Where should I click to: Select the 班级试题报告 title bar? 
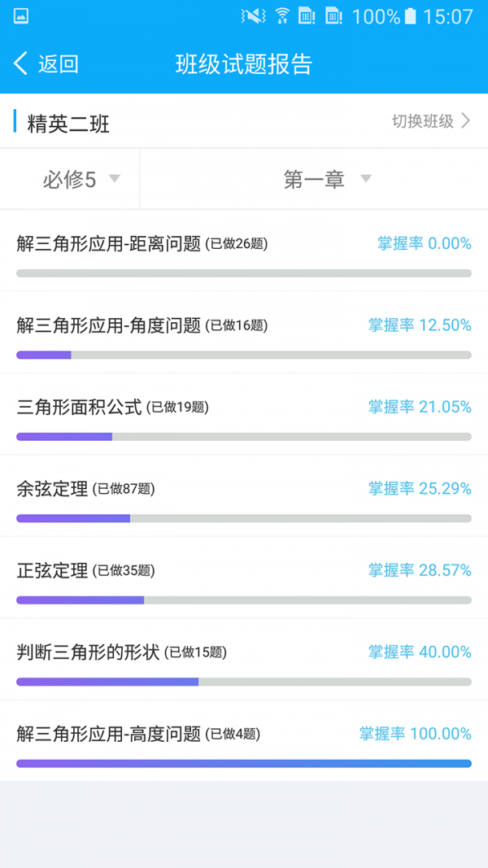pos(243,63)
